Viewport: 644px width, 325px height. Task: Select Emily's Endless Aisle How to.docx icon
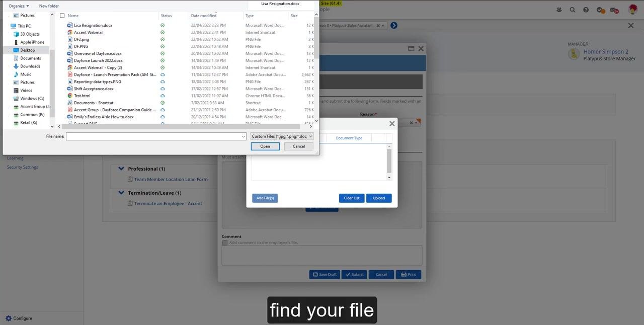pos(70,117)
